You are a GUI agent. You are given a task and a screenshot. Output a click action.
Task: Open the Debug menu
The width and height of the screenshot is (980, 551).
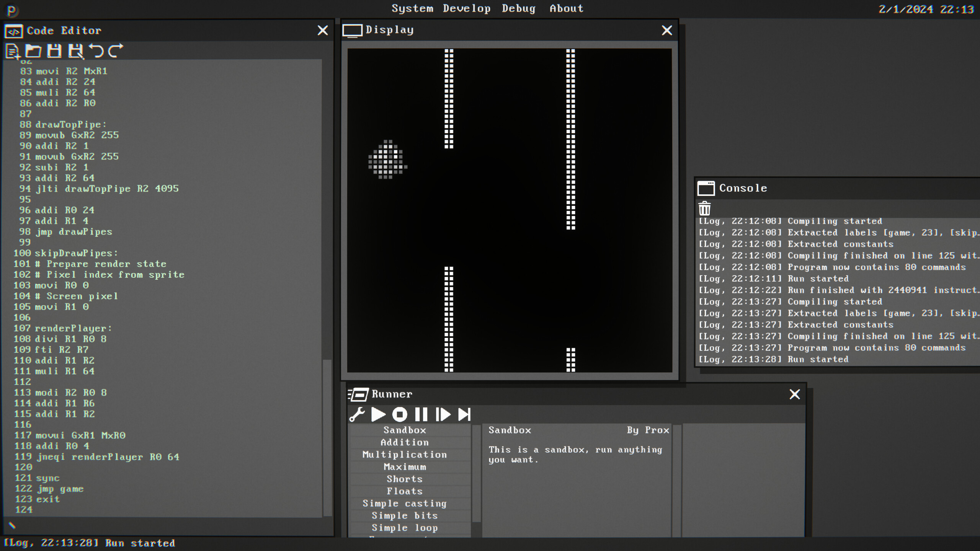coord(519,8)
